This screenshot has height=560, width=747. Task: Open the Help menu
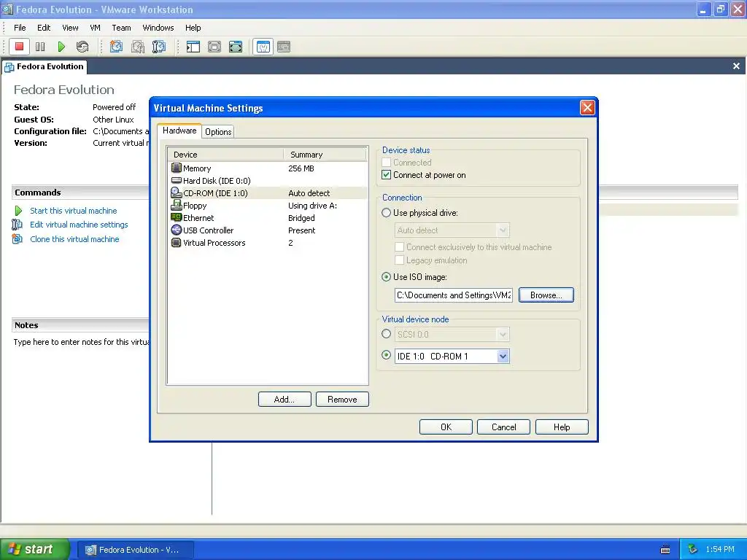click(x=193, y=28)
